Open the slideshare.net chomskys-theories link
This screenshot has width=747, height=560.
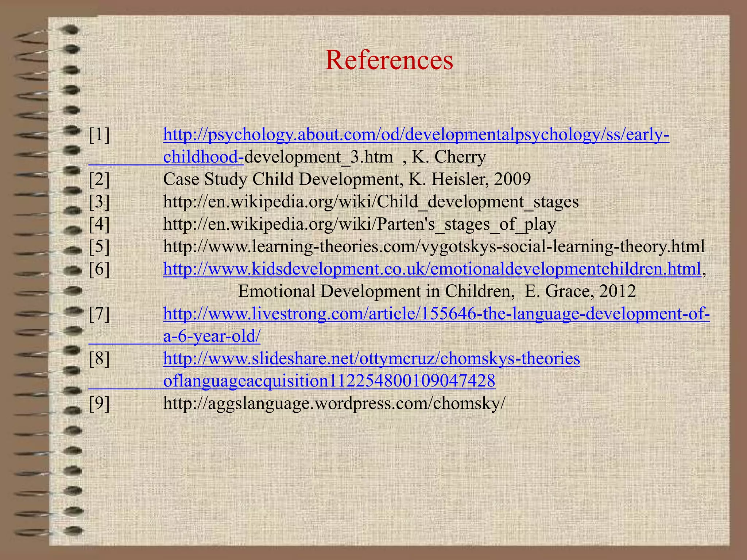[x=372, y=359]
